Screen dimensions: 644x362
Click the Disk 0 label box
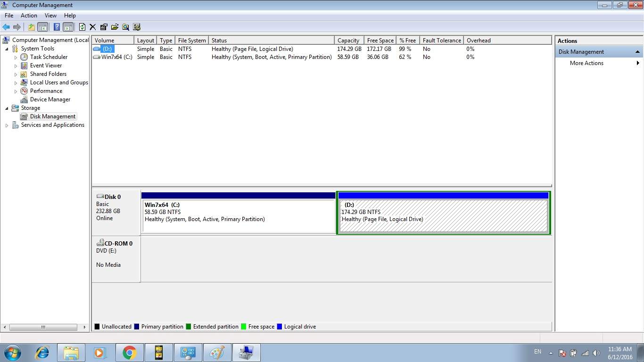[116, 213]
